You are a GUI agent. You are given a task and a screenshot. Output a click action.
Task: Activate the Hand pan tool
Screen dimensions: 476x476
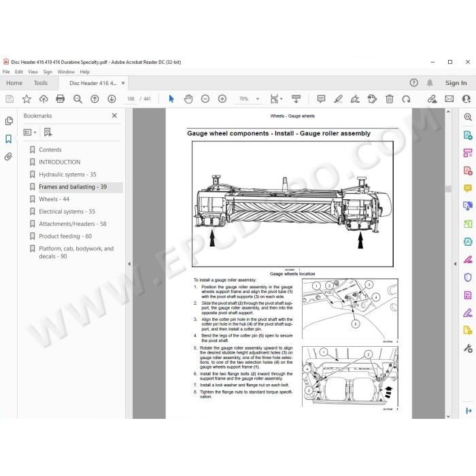click(x=188, y=99)
